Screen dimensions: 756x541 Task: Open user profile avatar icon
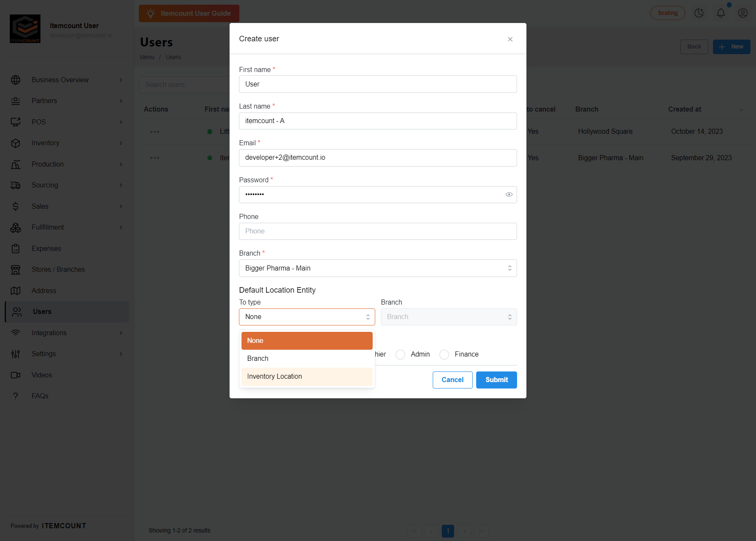tap(743, 13)
